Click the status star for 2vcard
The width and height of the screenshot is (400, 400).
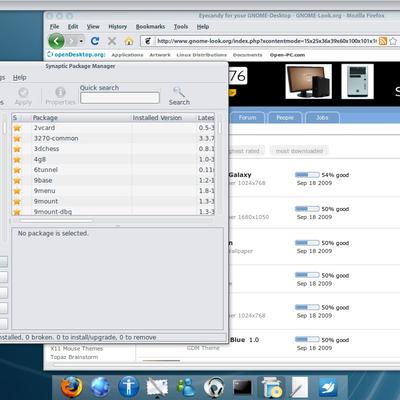[17, 128]
